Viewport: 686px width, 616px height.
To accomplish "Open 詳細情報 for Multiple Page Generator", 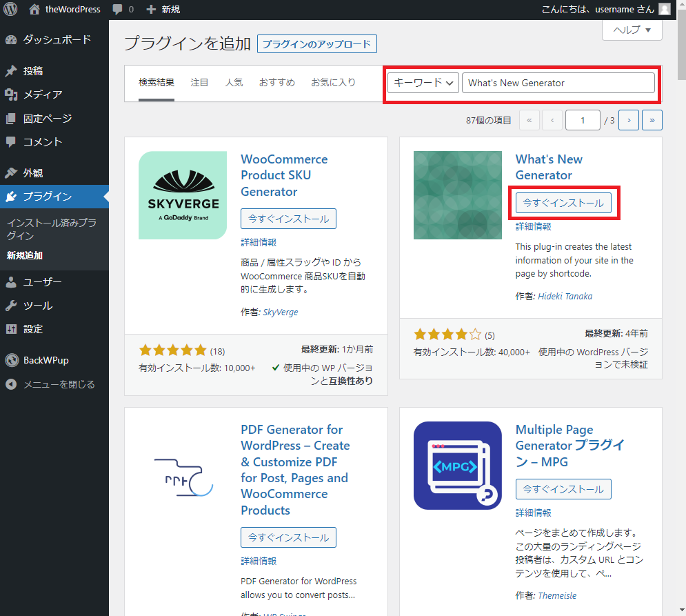I will [534, 513].
